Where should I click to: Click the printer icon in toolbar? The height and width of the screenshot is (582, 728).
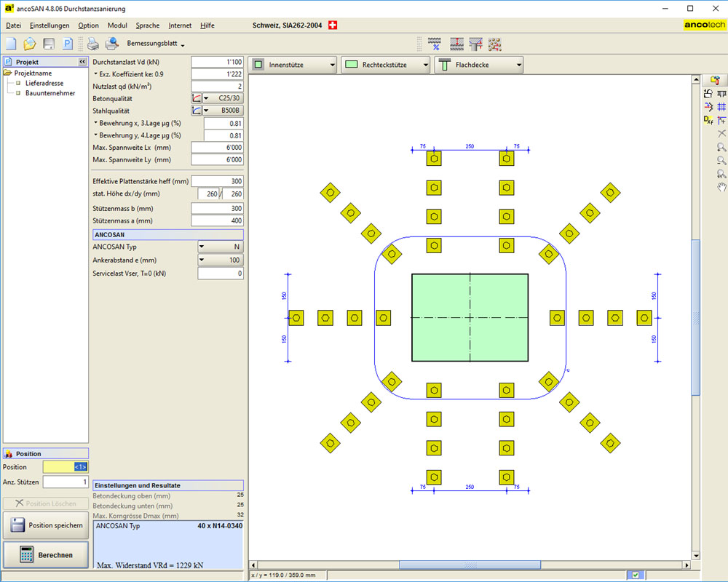tap(92, 44)
